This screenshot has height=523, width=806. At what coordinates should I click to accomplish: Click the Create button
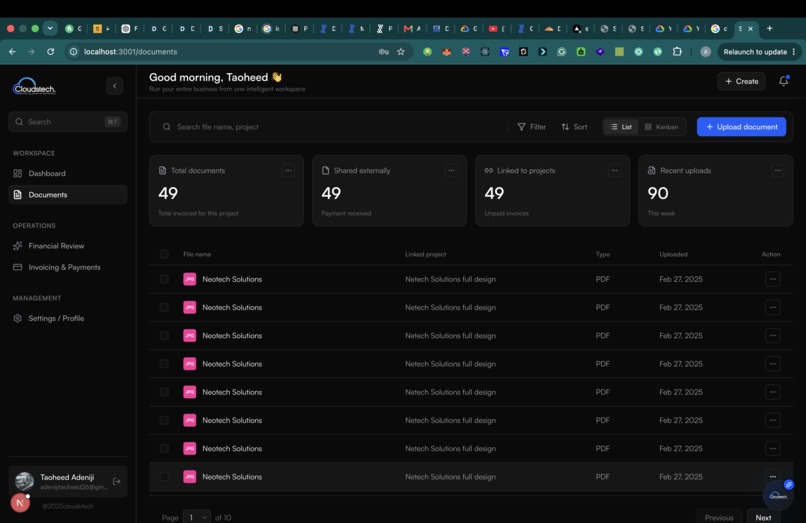pos(741,81)
